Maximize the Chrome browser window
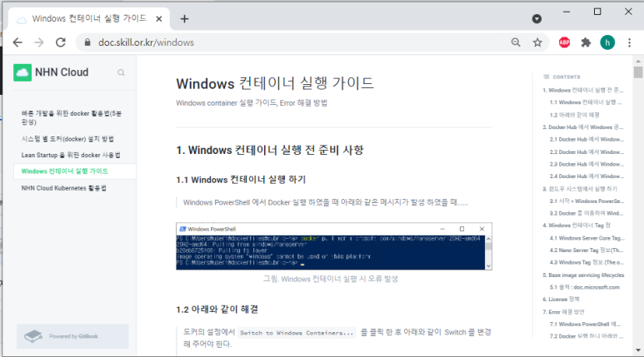 click(597, 12)
